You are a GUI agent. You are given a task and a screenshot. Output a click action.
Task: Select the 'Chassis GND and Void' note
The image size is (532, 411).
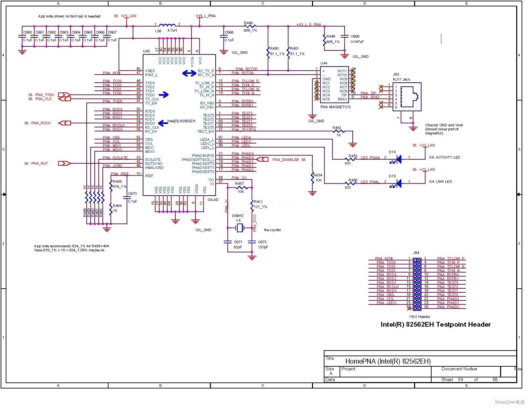[444, 129]
